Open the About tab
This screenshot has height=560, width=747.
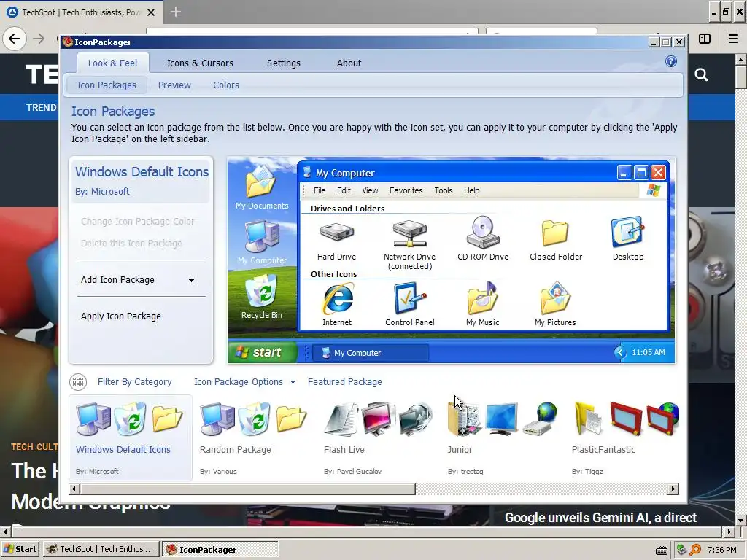[x=349, y=63]
